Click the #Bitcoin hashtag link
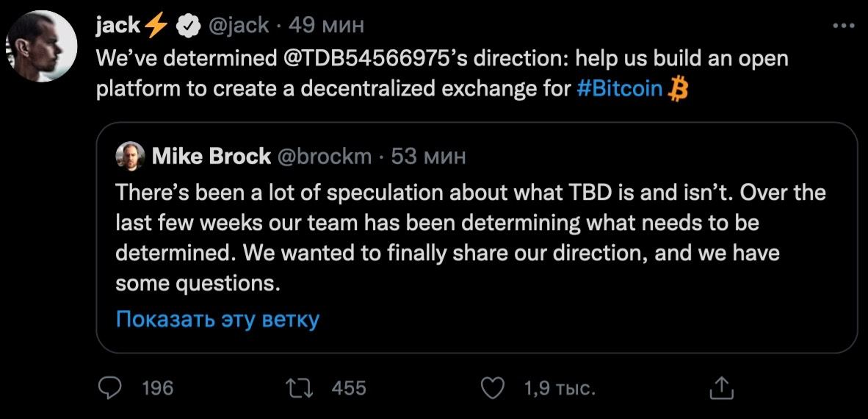Viewport: 868px width, 419px height. (619, 89)
